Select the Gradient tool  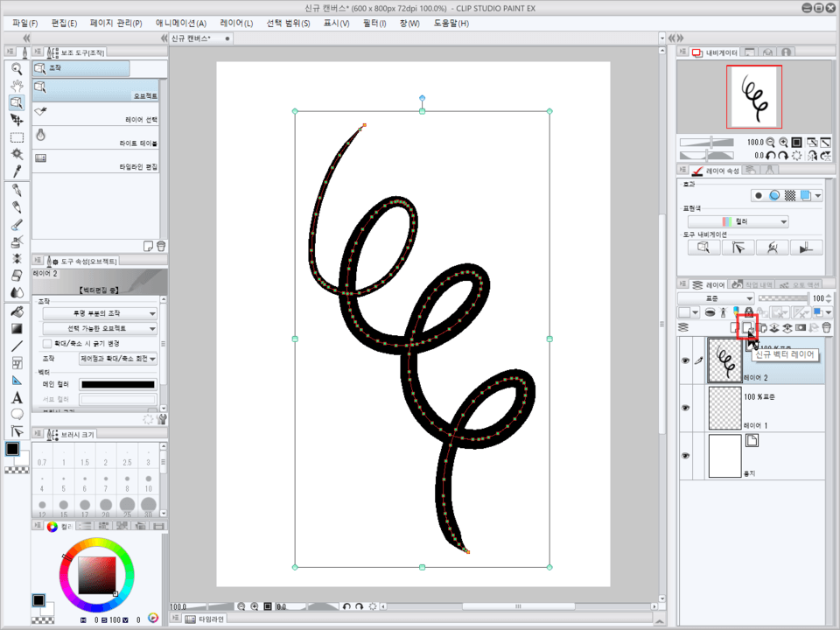(x=17, y=329)
